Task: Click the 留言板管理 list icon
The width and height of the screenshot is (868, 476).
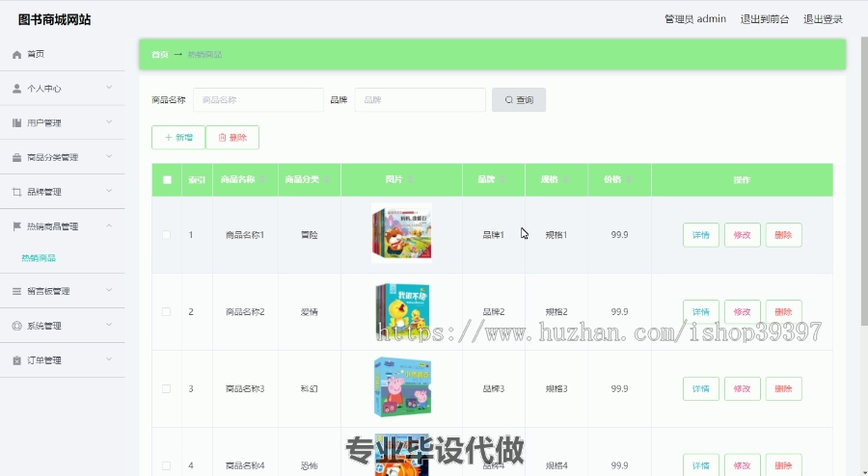Action: [x=16, y=291]
